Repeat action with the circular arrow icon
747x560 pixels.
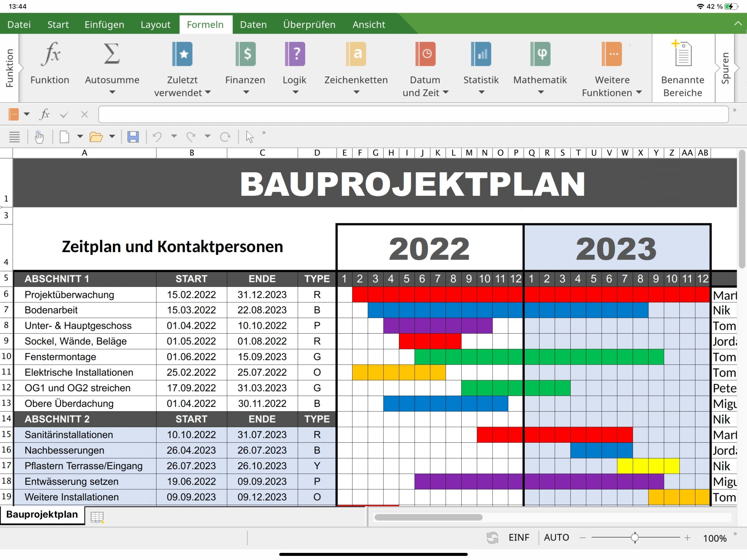pyautogui.click(x=225, y=137)
